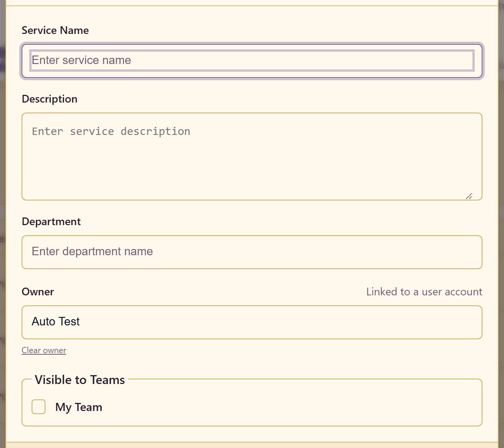The height and width of the screenshot is (448, 504).
Task: Tick the My Team checkbox
Action: pos(39,407)
